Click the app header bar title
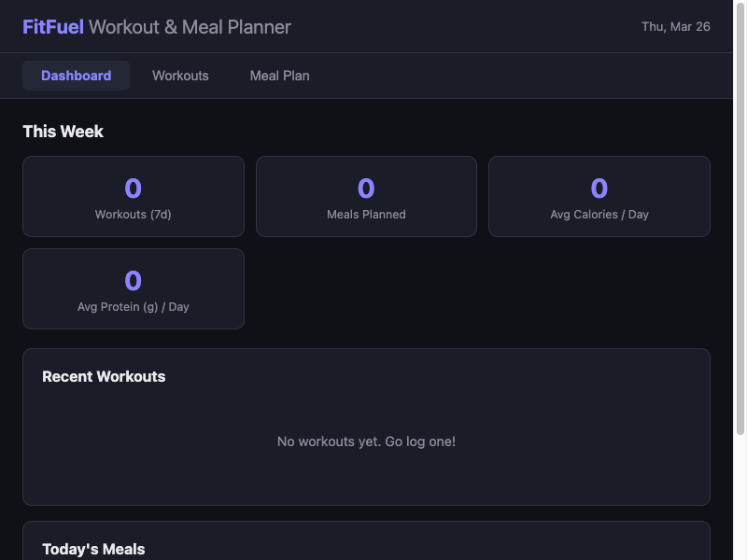This screenshot has width=747, height=560. 156,27
